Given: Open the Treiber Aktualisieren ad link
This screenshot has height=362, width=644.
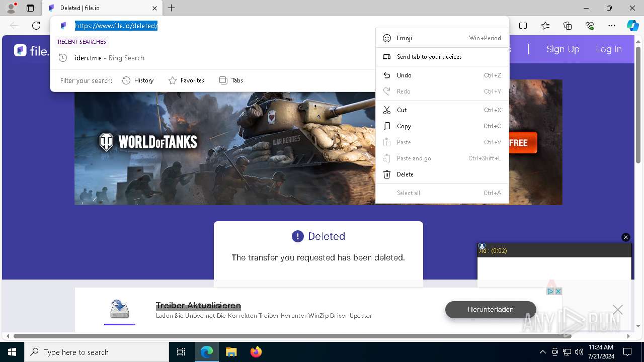Looking at the screenshot, I should tap(198, 306).
